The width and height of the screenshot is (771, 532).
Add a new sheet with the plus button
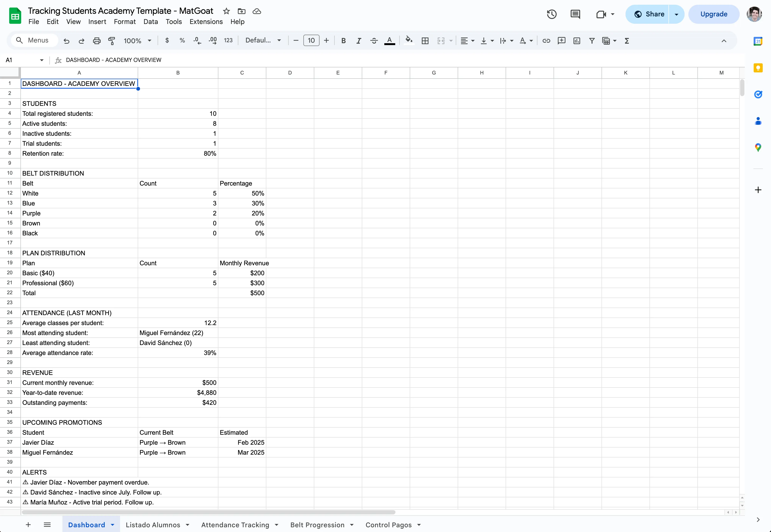28,524
